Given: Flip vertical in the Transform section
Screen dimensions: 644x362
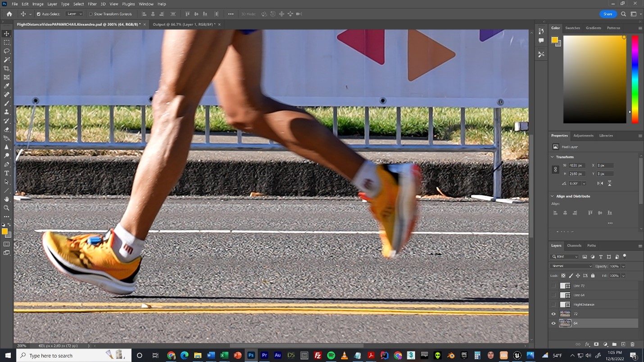Looking at the screenshot, I should tap(610, 183).
